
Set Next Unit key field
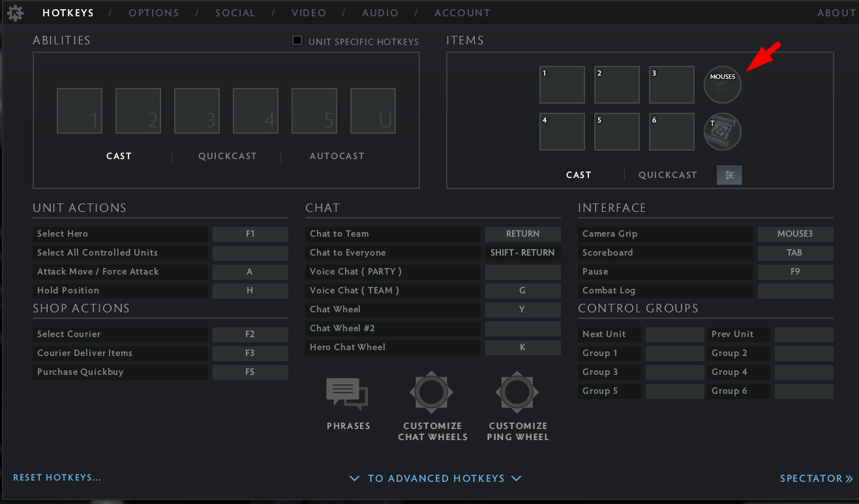[x=675, y=334]
